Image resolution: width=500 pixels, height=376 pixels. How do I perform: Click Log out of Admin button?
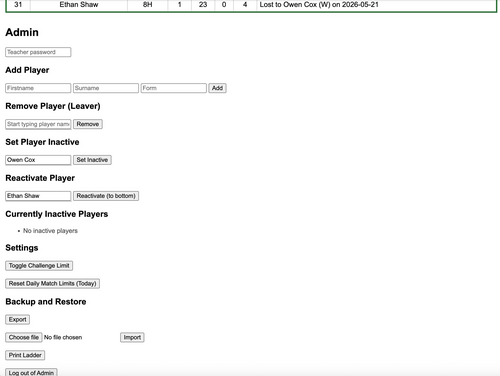click(x=31, y=373)
